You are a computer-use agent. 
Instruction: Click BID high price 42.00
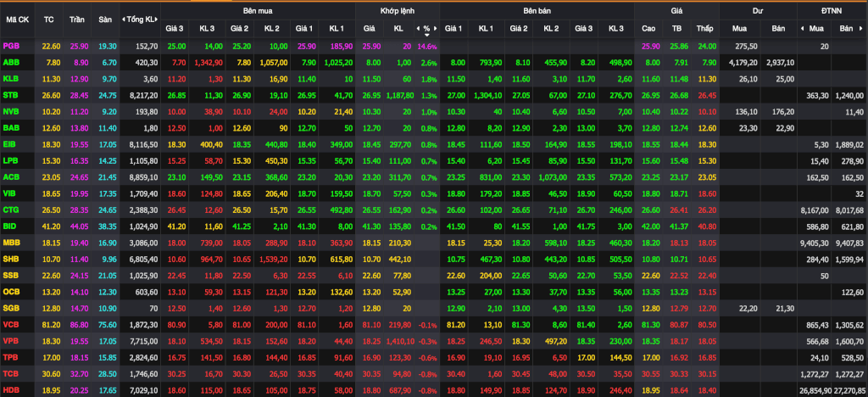(x=649, y=226)
